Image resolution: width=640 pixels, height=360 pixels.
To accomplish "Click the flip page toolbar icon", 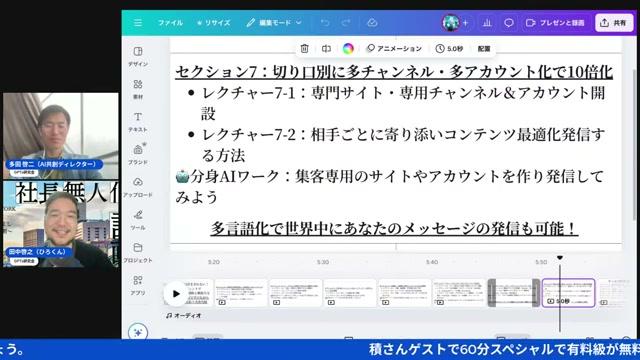I will (326, 49).
